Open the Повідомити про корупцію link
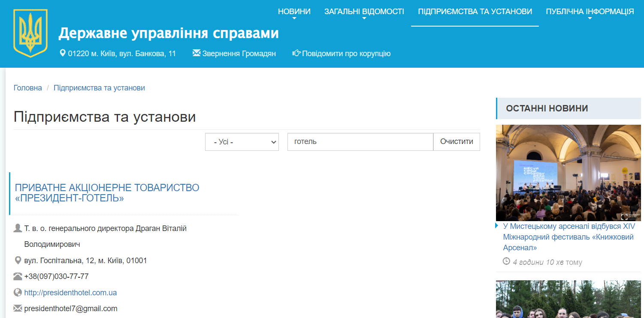This screenshot has width=644, height=318. coord(346,54)
